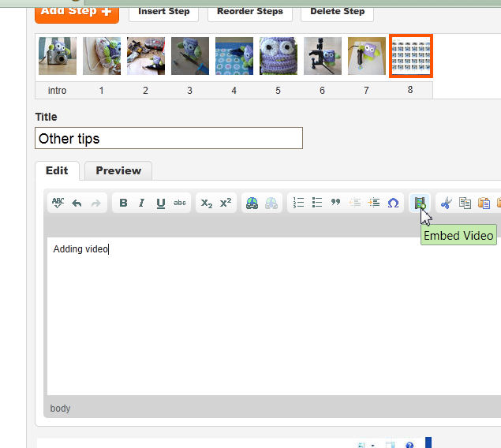Click Reorder Steps
The image size is (501, 448).
tap(250, 12)
